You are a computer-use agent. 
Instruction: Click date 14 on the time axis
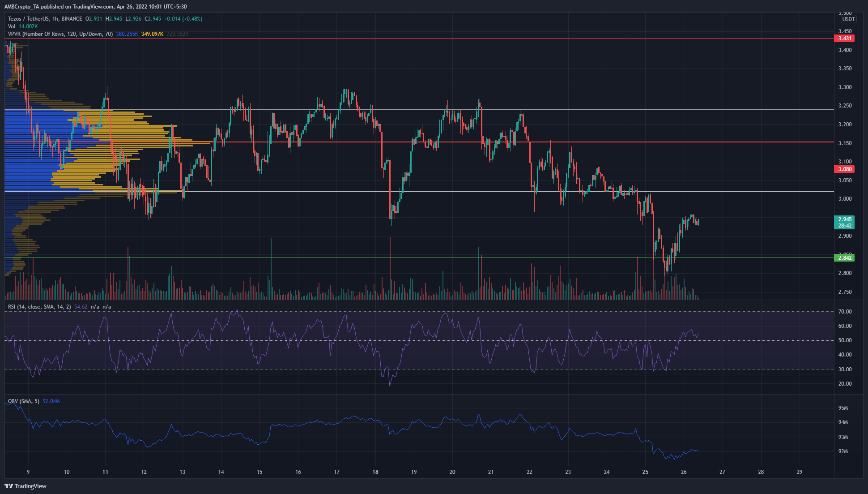click(x=221, y=472)
